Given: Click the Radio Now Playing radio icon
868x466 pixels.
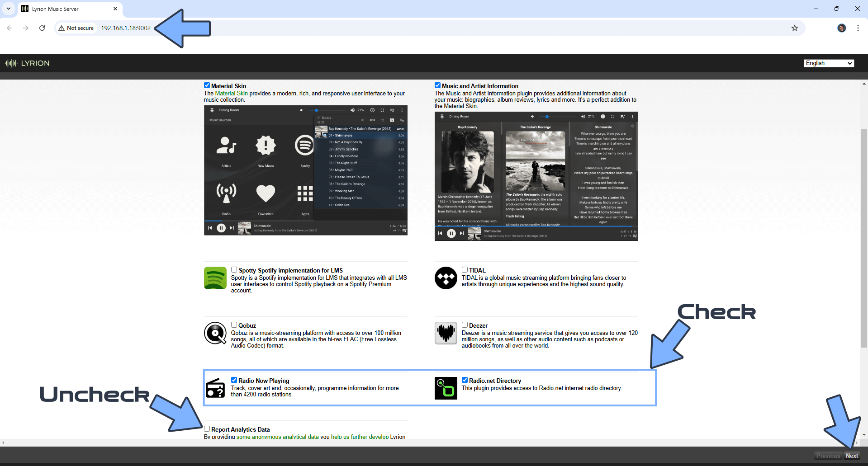Looking at the screenshot, I should pos(215,388).
